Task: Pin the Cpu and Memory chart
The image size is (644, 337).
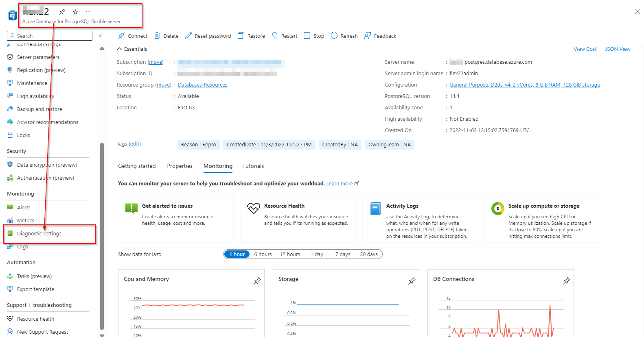Action: point(257,281)
